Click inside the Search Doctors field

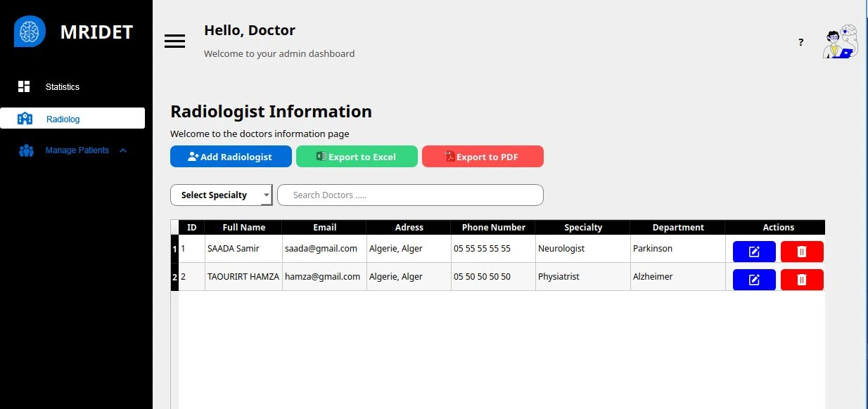410,195
